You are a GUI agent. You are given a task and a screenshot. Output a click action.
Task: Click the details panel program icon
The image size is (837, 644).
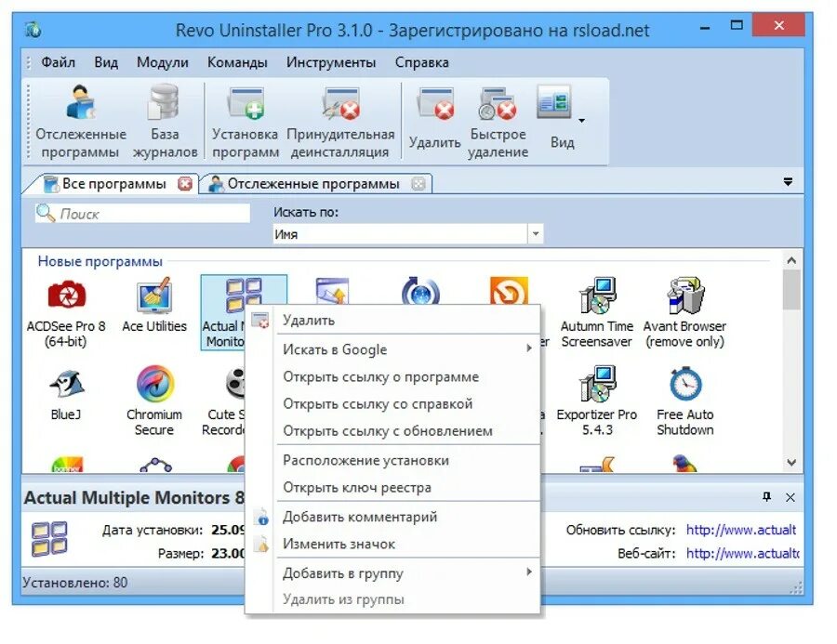coord(49,538)
